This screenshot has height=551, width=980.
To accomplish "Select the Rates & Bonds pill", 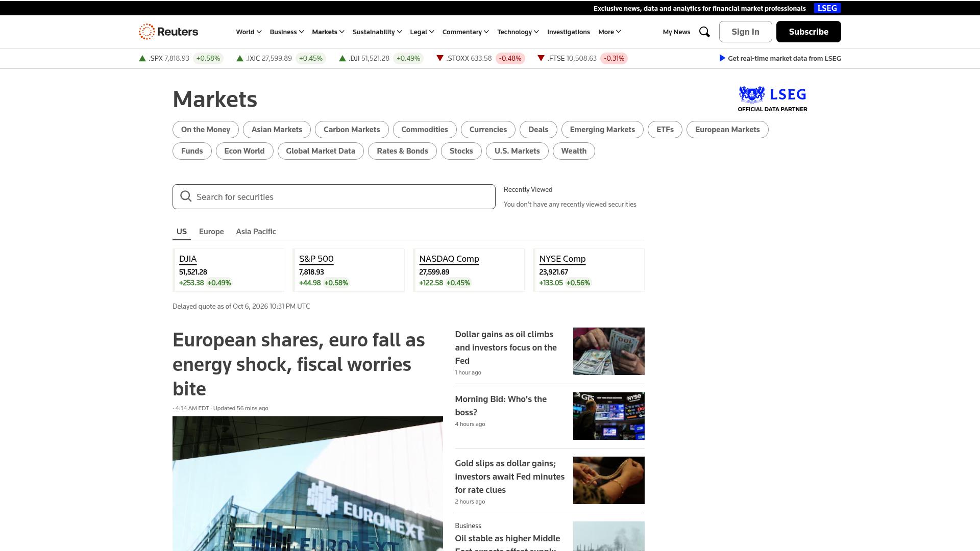I will point(402,151).
